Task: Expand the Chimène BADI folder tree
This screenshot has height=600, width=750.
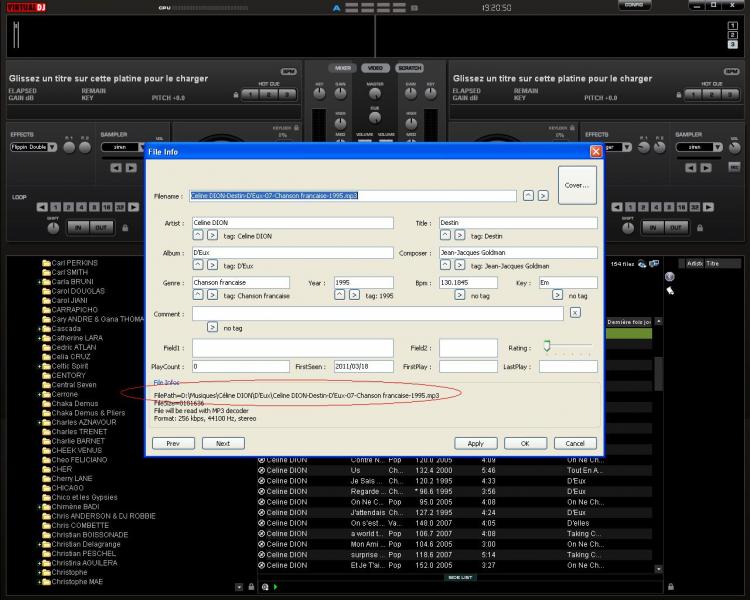Action: 39,507
